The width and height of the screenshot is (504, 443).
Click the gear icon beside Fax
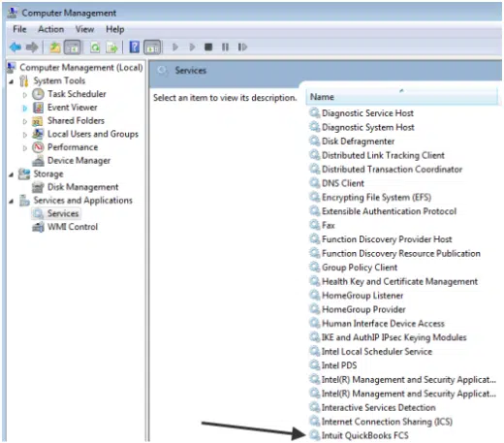314,225
